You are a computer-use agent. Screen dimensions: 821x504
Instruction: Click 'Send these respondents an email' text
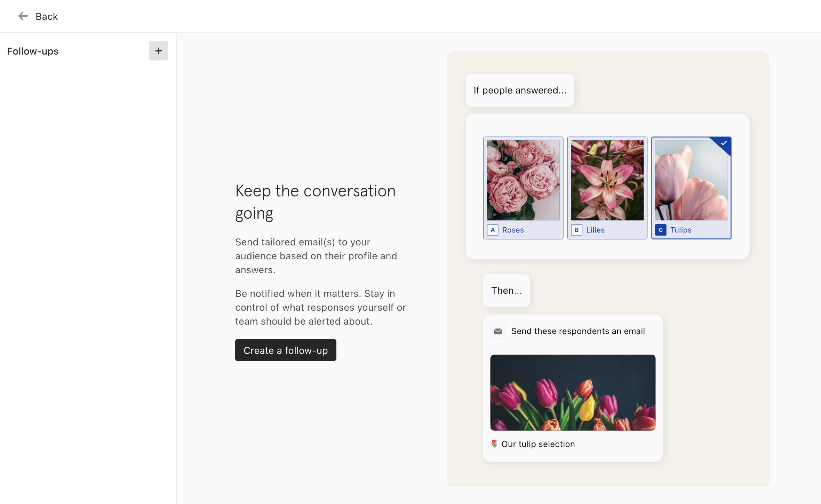tap(578, 331)
